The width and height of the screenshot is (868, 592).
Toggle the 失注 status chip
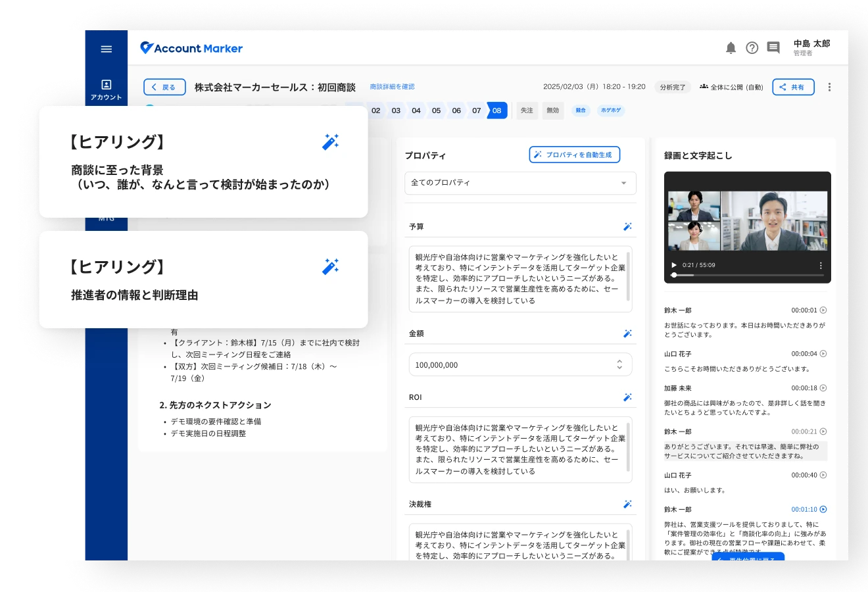click(x=527, y=111)
